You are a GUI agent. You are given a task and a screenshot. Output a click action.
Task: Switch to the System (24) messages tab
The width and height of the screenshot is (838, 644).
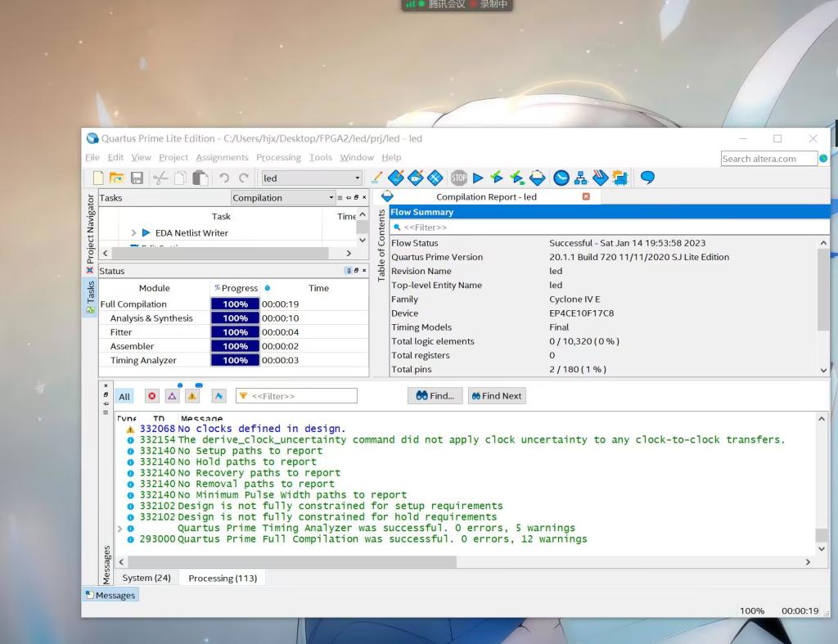click(146, 578)
